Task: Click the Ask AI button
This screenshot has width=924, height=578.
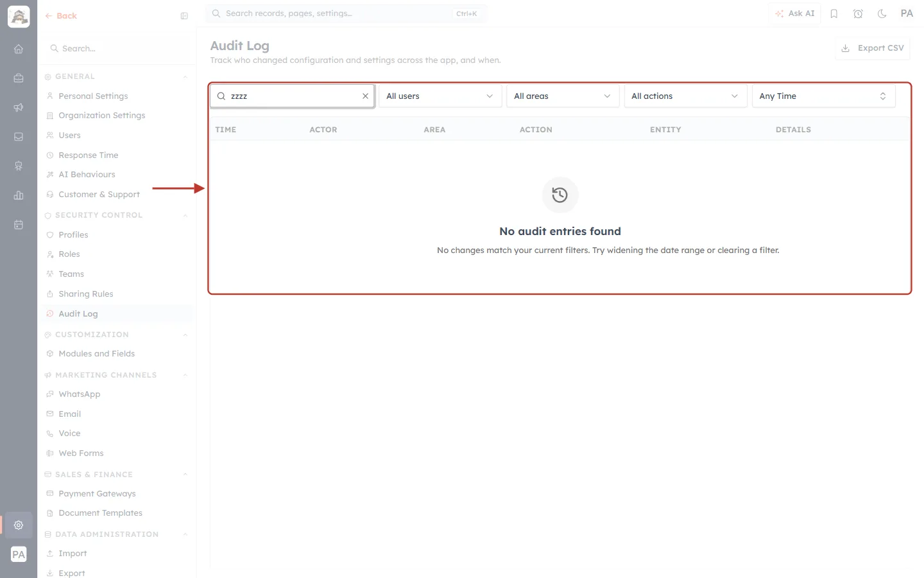Action: click(795, 13)
